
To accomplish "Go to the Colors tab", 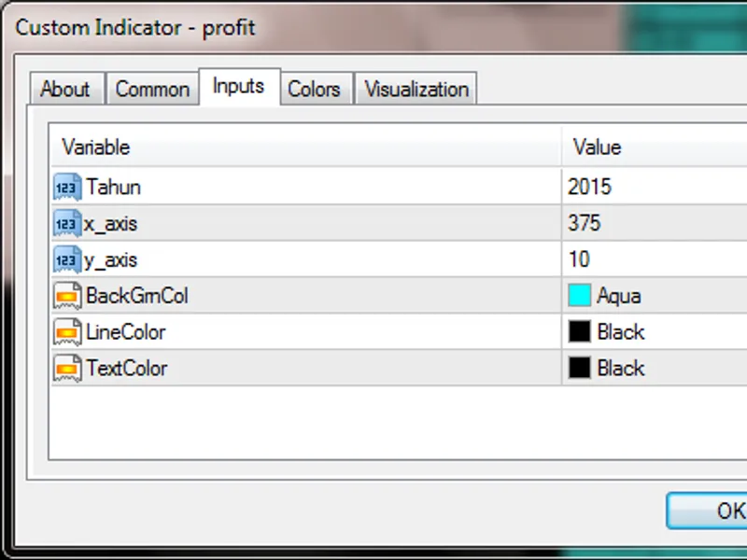I will pos(316,89).
